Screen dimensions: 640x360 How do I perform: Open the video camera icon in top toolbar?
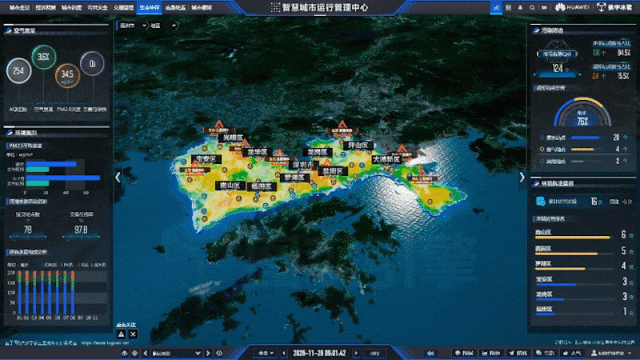(544, 7)
